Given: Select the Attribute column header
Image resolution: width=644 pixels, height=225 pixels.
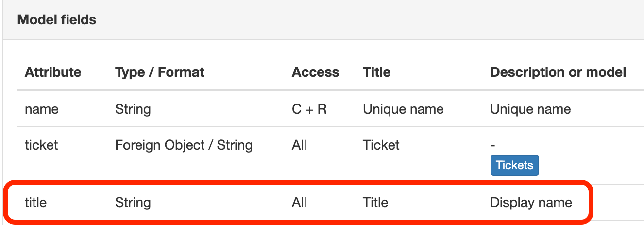Looking at the screenshot, I should coord(53,72).
